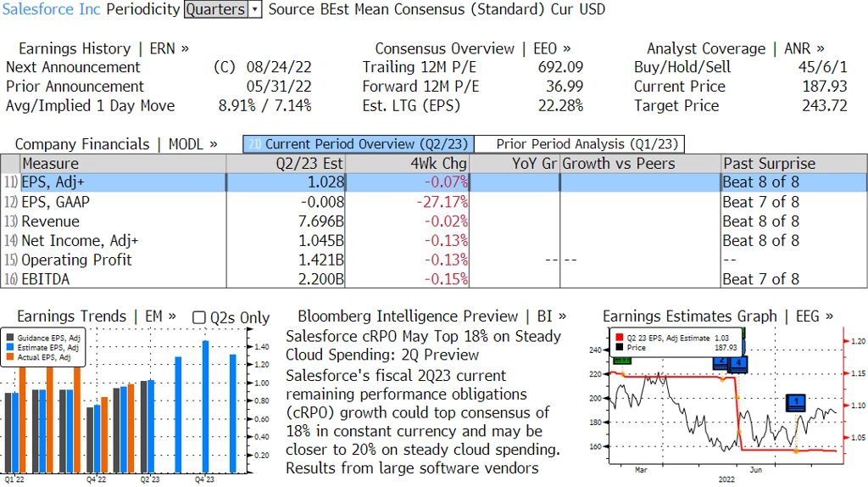Click EBITDA 4Wk change -0.15%
The width and height of the screenshot is (868, 487).
[446, 278]
